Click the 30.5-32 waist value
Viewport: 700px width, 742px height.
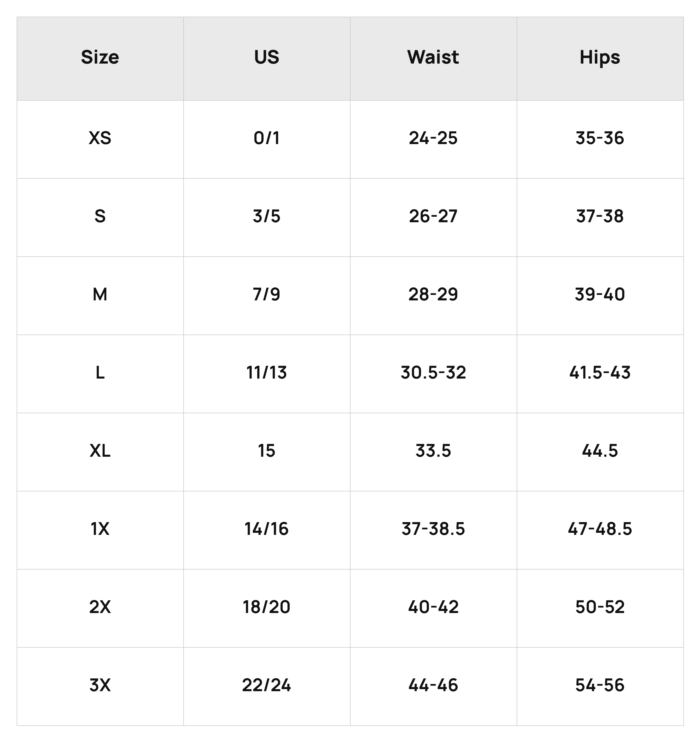433,373
